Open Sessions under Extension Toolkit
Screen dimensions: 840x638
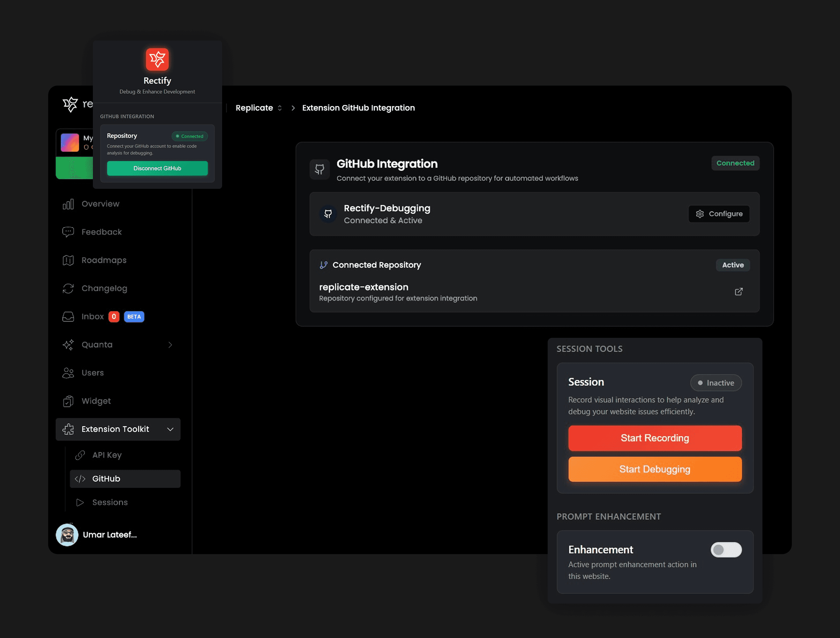(x=125, y=502)
